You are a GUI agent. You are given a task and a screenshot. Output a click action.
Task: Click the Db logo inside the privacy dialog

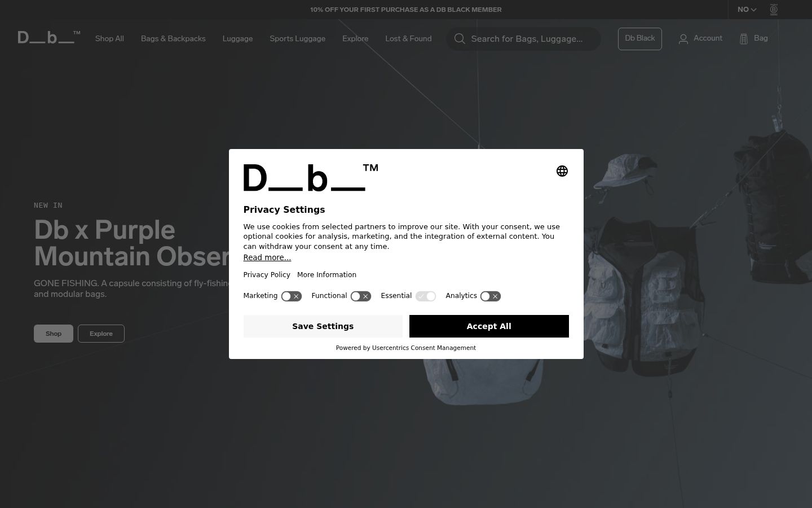point(311,177)
